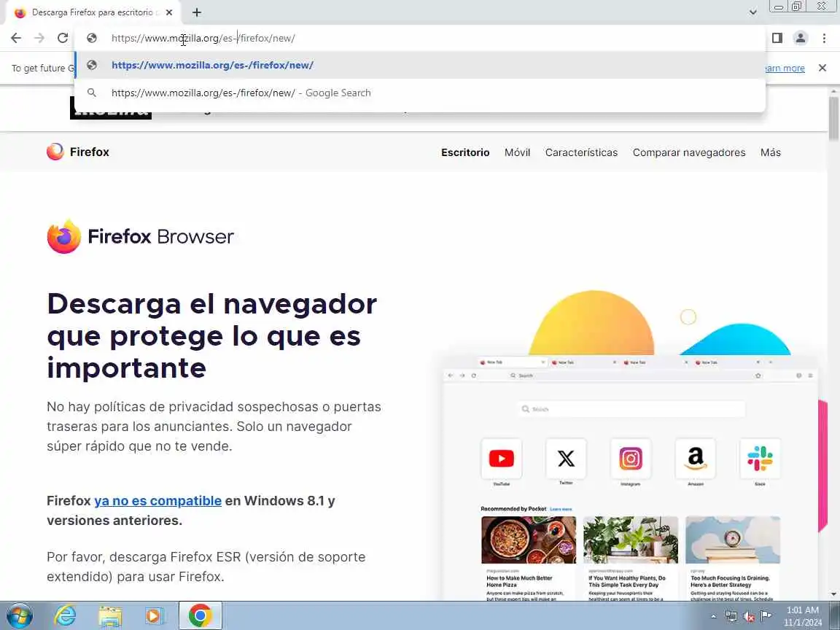Expand the Más navigation menu
840x630 pixels.
pyautogui.click(x=770, y=152)
